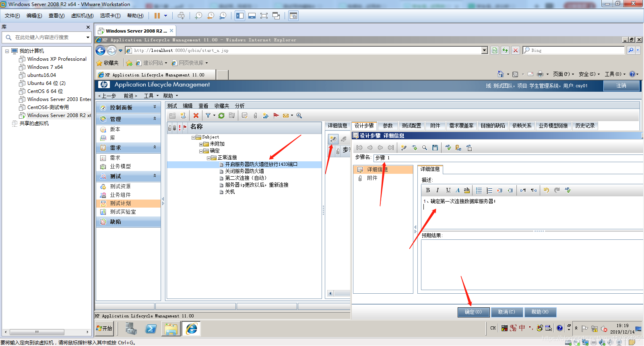Click the 帮助(H) button in dialog
The width and height of the screenshot is (644, 346).
540,312
